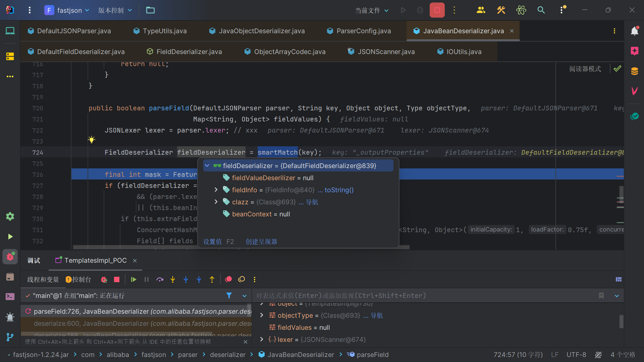Switch to 线程和变量 tab
The image size is (644, 362).
click(43, 279)
